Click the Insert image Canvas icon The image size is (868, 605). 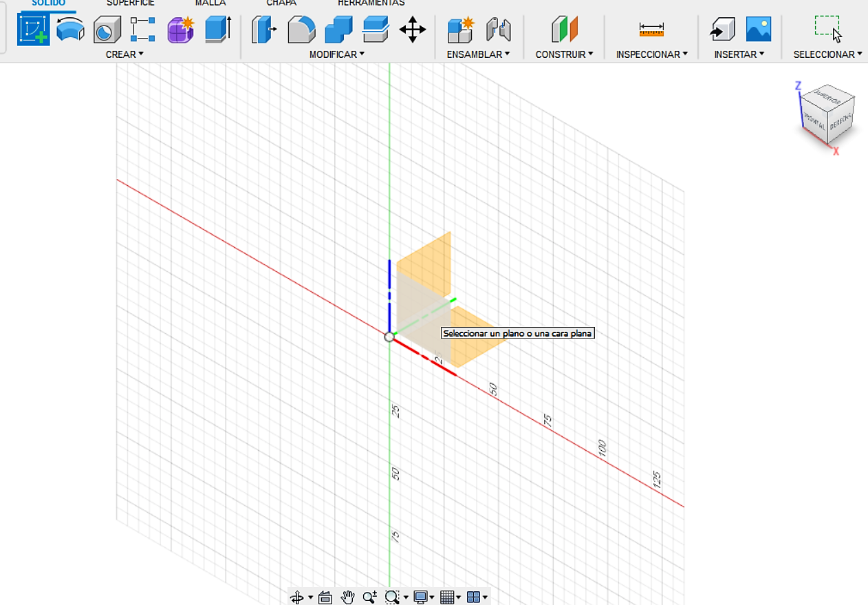click(x=759, y=30)
